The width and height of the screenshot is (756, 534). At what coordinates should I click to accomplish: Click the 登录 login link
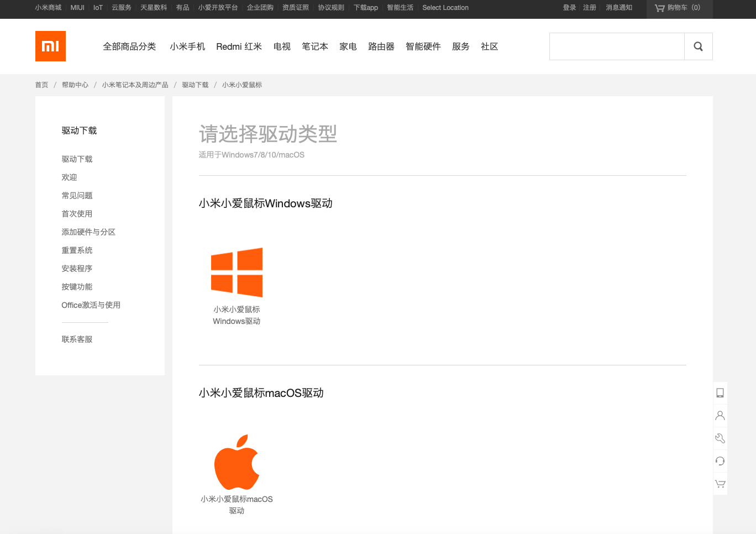pyautogui.click(x=569, y=8)
